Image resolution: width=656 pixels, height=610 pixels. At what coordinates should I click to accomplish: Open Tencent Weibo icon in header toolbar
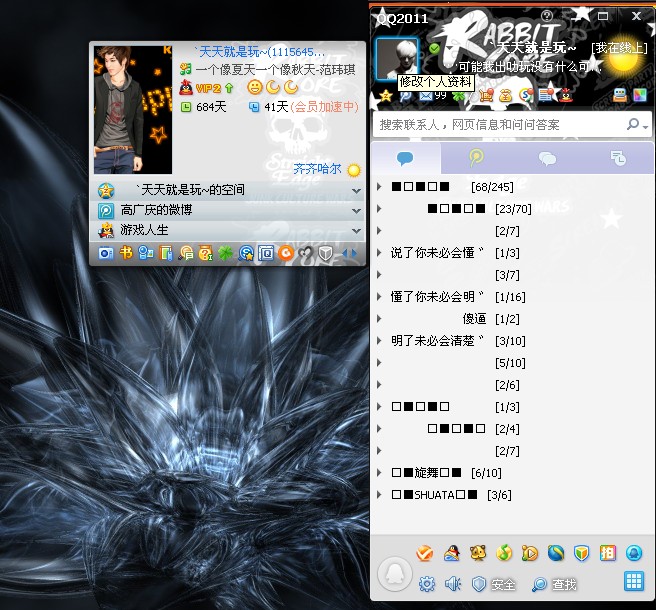coord(405,96)
